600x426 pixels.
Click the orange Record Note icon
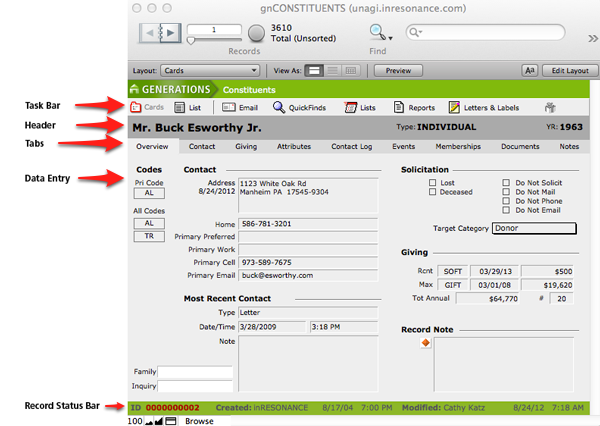[x=425, y=343]
